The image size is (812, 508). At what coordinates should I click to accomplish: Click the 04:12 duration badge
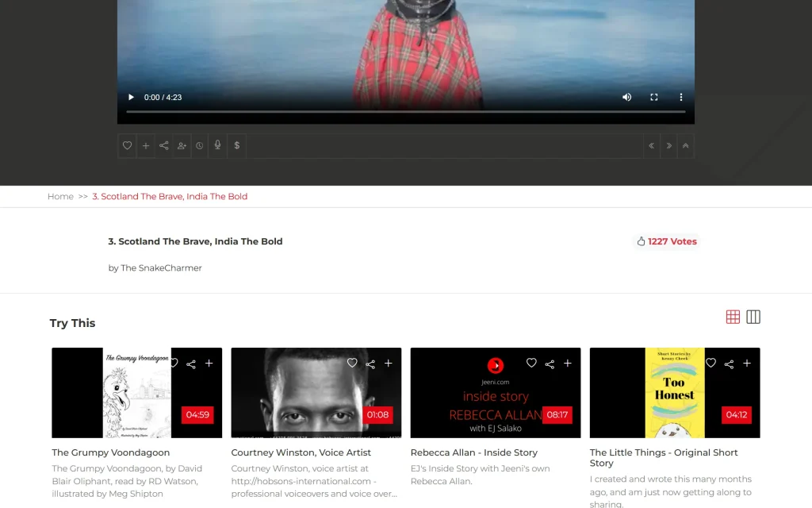[737, 414]
